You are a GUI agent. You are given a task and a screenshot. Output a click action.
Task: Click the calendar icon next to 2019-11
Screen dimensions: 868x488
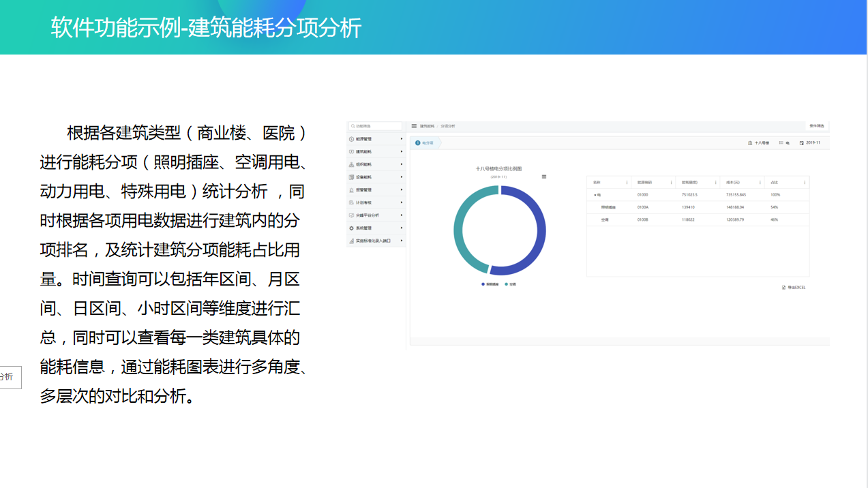click(x=802, y=143)
